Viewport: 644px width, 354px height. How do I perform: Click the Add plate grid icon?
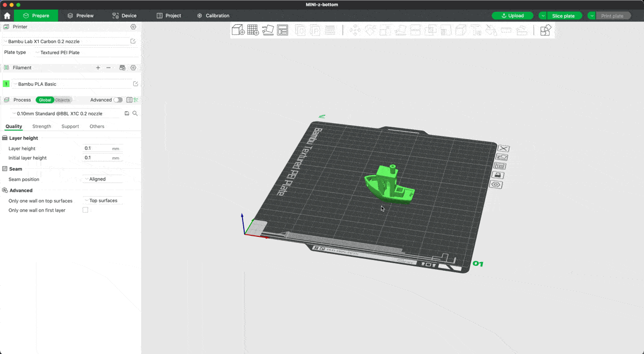(x=253, y=30)
